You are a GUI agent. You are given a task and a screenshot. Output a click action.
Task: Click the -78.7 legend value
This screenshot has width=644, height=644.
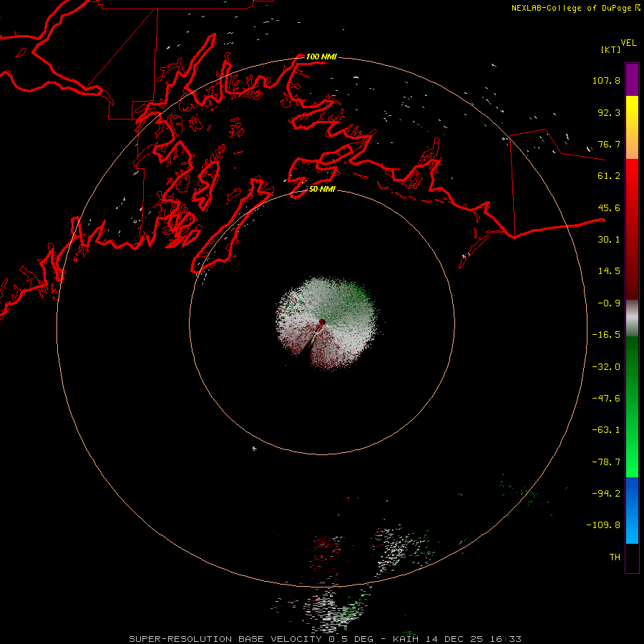tap(606, 462)
